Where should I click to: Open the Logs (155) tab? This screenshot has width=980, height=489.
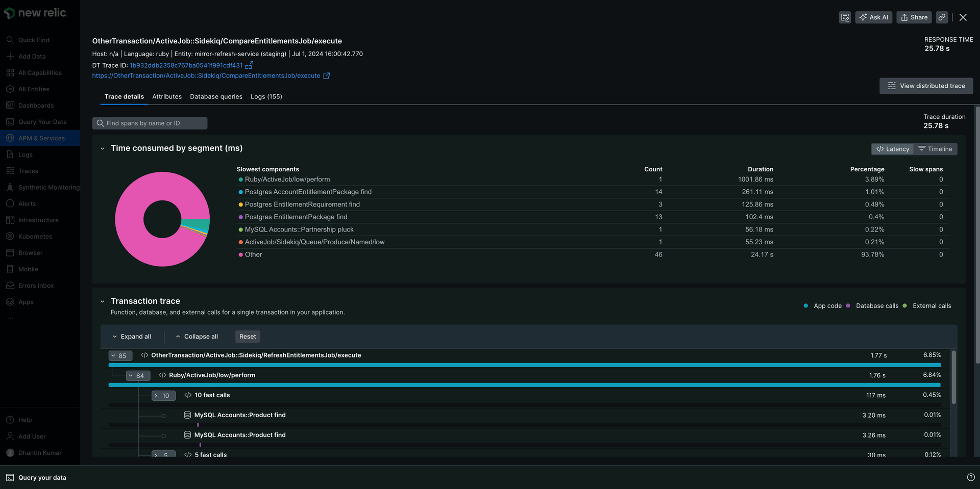pyautogui.click(x=266, y=96)
